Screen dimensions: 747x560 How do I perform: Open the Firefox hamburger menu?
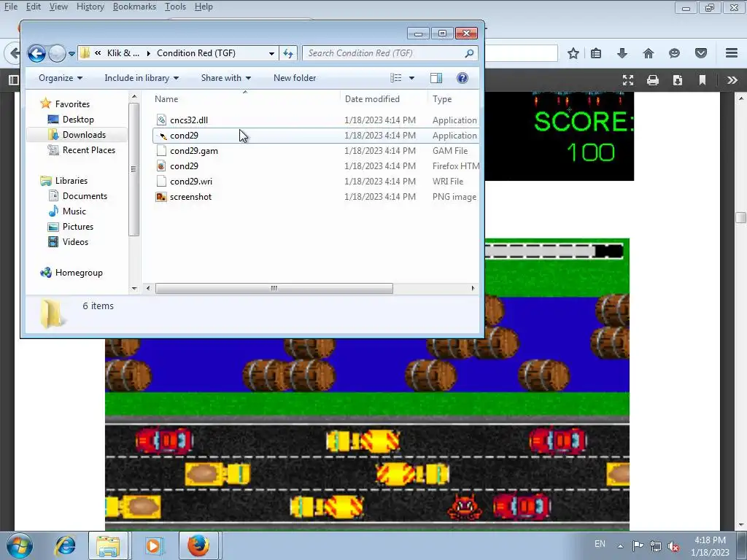pyautogui.click(x=732, y=53)
